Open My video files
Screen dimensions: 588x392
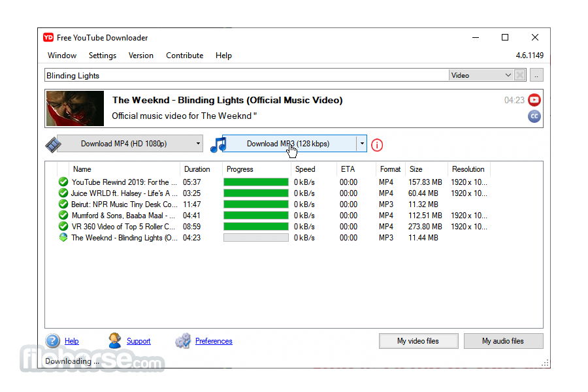click(419, 341)
